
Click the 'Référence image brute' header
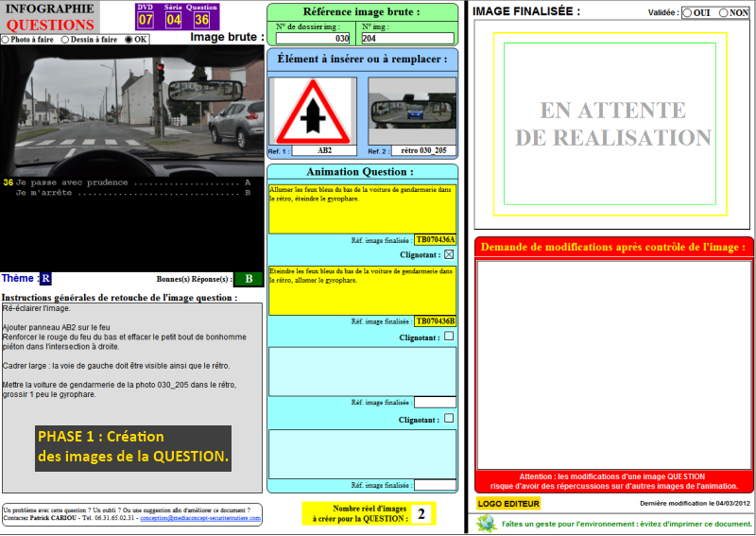[361, 12]
